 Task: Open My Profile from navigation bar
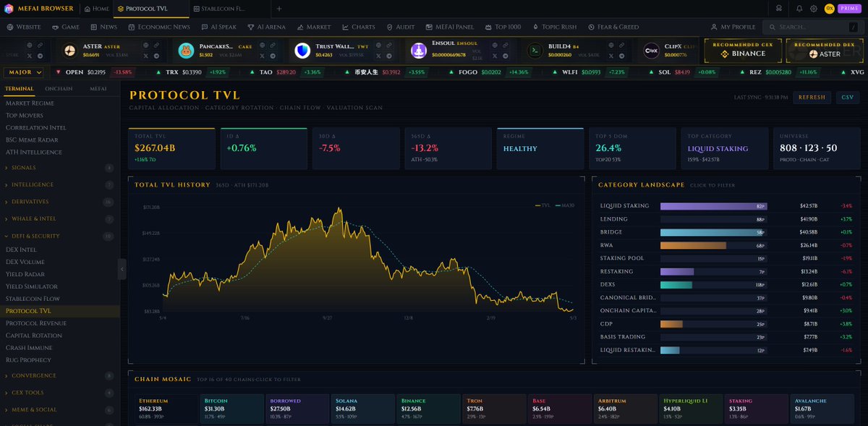click(x=732, y=27)
